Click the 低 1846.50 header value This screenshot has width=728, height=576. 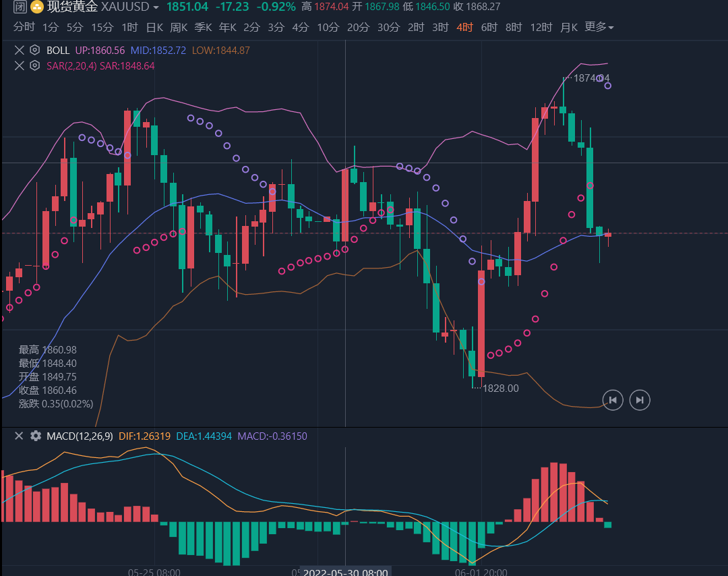click(426, 7)
